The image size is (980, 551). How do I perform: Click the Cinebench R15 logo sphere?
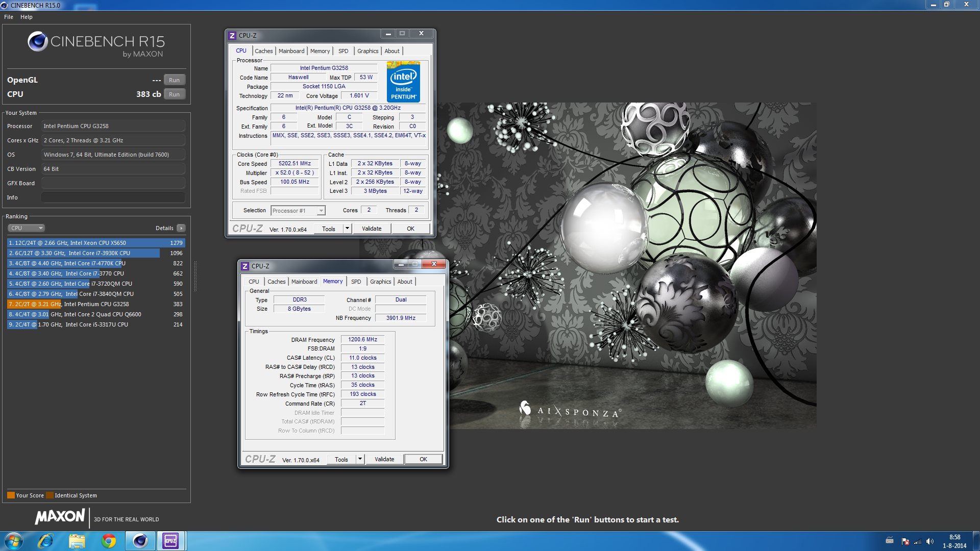[38, 41]
